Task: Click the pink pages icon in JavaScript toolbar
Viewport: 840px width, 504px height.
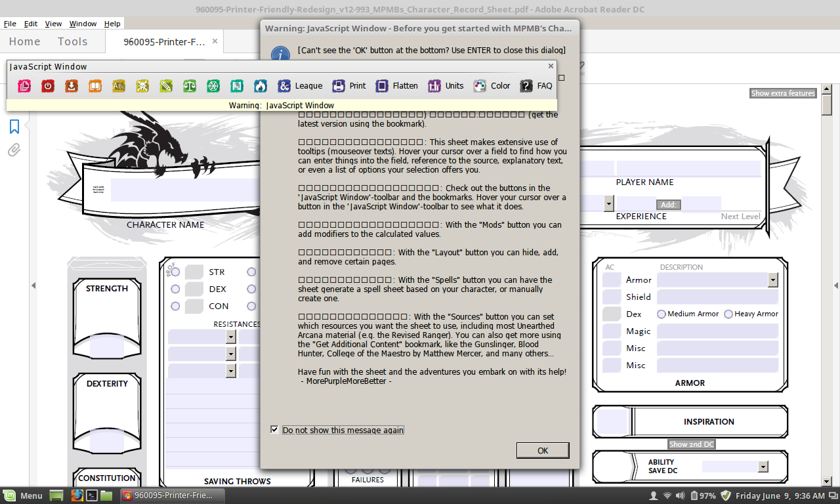Action: pyautogui.click(x=24, y=86)
